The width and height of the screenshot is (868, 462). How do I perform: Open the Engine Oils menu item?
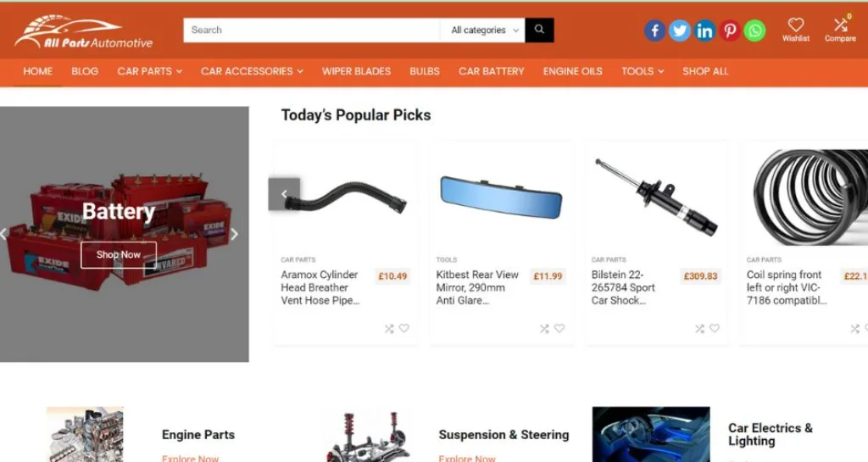[x=572, y=71]
